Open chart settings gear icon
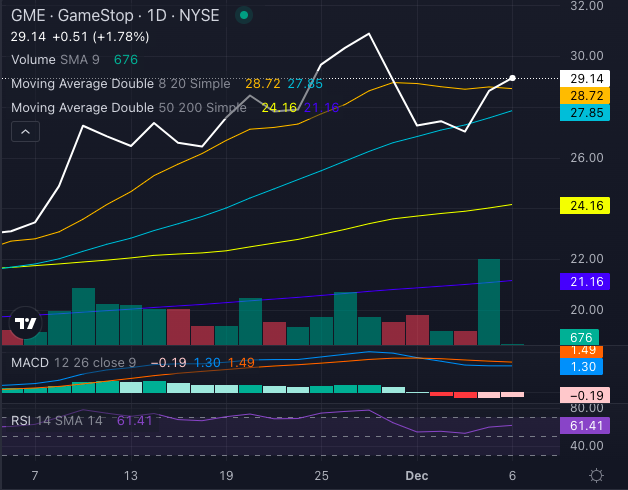Screen dimensions: 628x490 (x=596, y=474)
